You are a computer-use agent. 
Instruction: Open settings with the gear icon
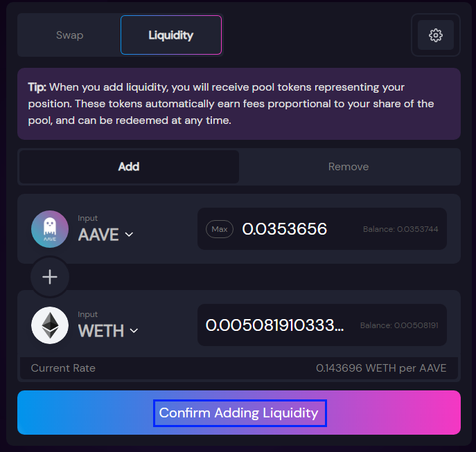[436, 35]
